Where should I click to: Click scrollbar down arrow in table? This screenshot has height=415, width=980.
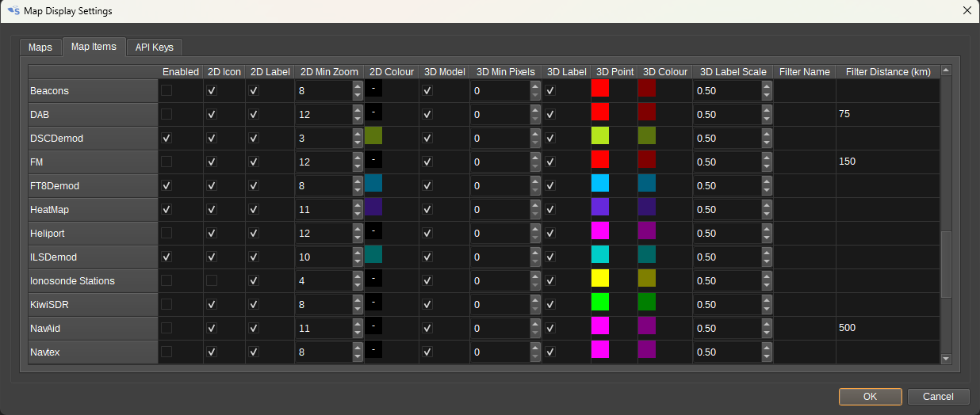946,359
